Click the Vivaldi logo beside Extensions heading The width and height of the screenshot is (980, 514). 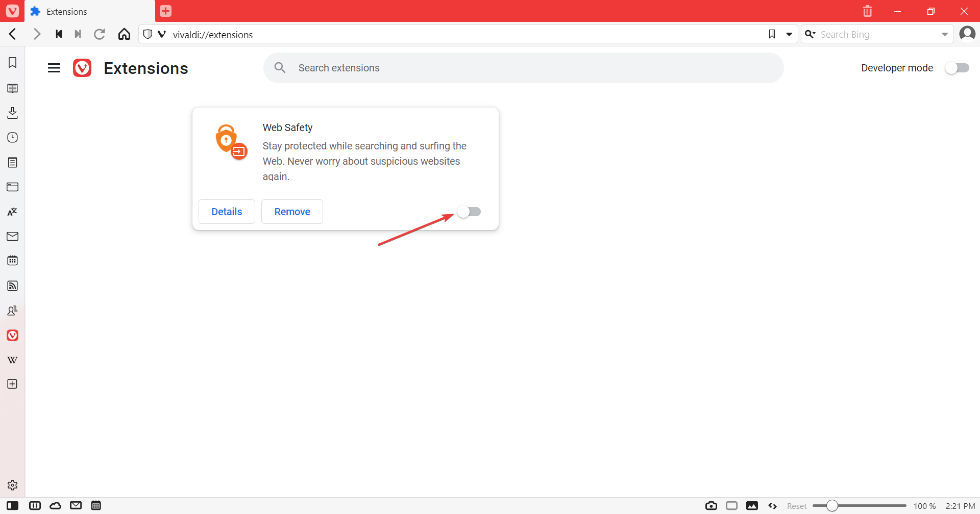[x=82, y=68]
